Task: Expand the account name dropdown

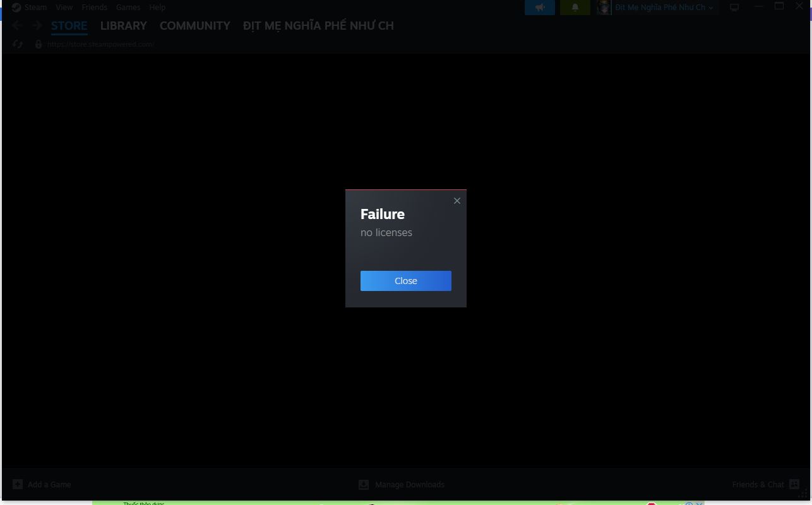Action: point(664,8)
